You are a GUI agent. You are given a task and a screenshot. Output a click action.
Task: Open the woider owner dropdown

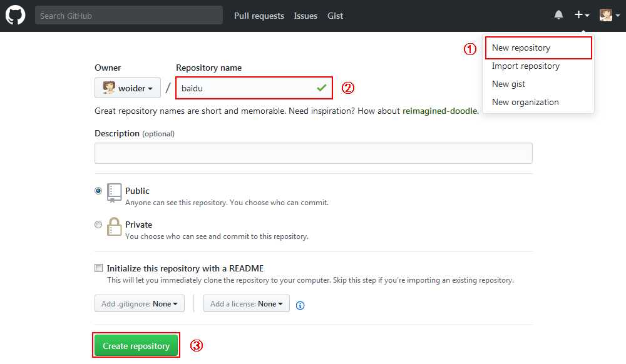[x=128, y=88]
